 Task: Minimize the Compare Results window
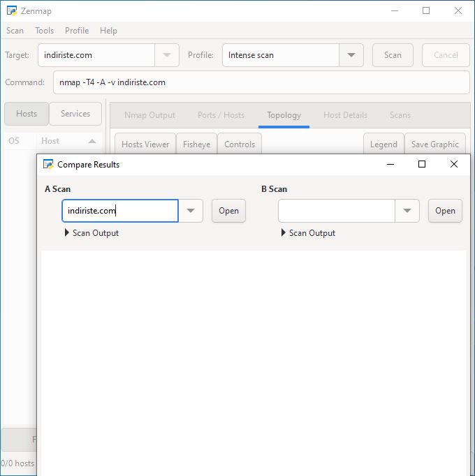pyautogui.click(x=390, y=164)
